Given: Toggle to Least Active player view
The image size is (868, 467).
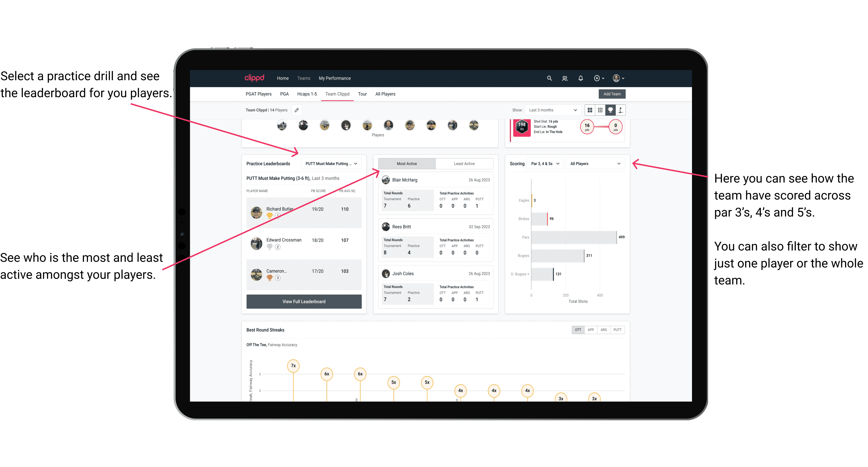Looking at the screenshot, I should (x=463, y=164).
